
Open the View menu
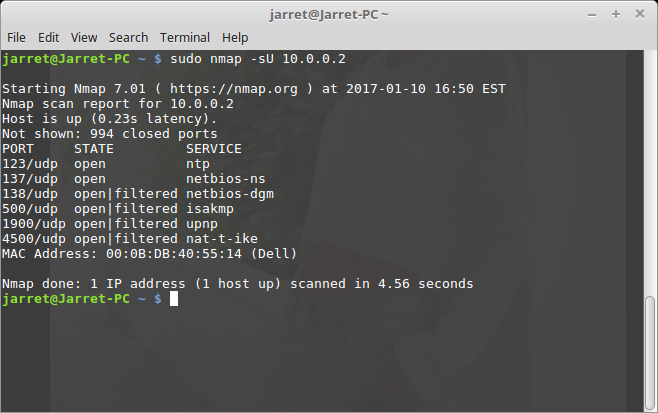coord(84,37)
